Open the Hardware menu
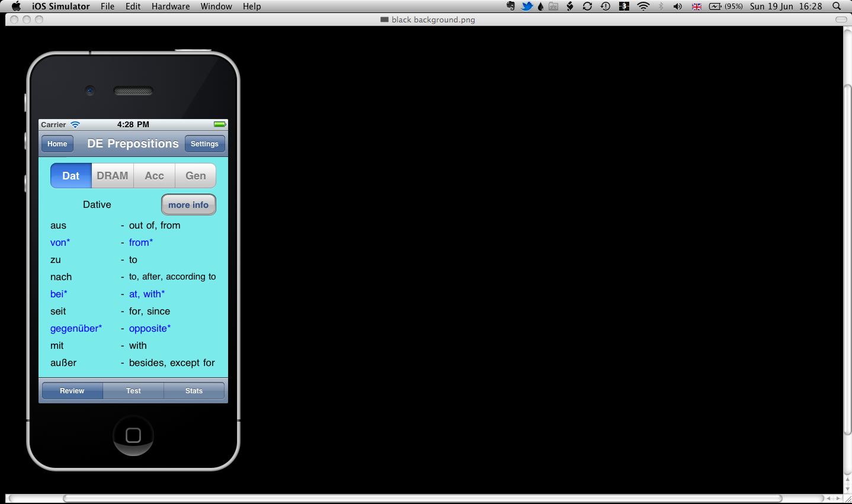The height and width of the screenshot is (504, 852). 171,7
